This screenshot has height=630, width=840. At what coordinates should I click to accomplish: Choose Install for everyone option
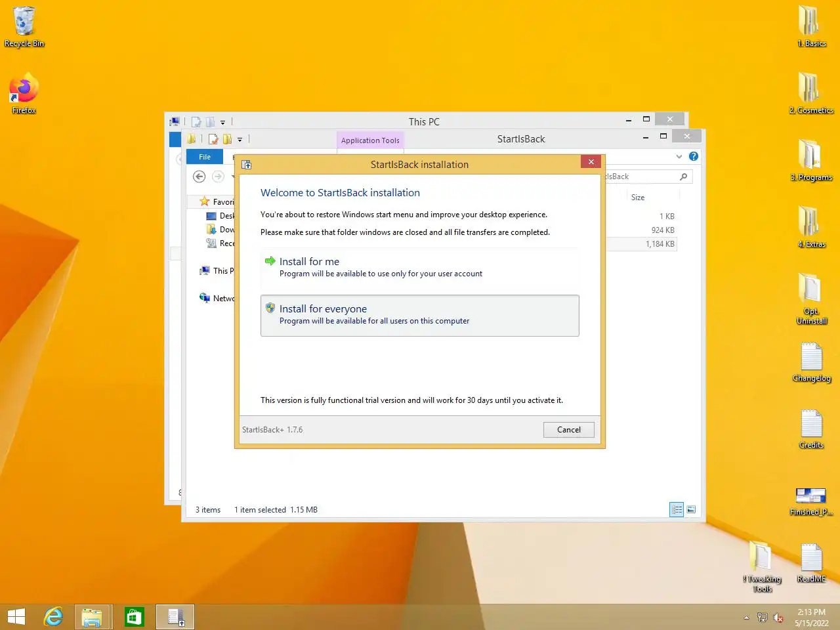pos(419,316)
